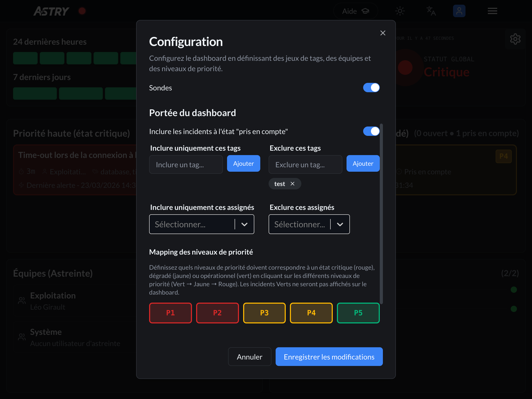532x399 pixels.
Task: Click the Mapping des niveaux de priorité heading
Action: (201, 252)
